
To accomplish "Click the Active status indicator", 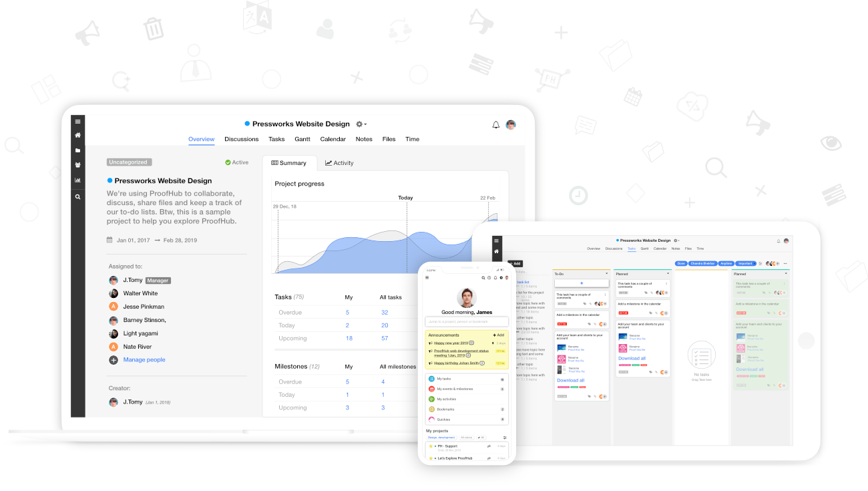I will pyautogui.click(x=236, y=162).
